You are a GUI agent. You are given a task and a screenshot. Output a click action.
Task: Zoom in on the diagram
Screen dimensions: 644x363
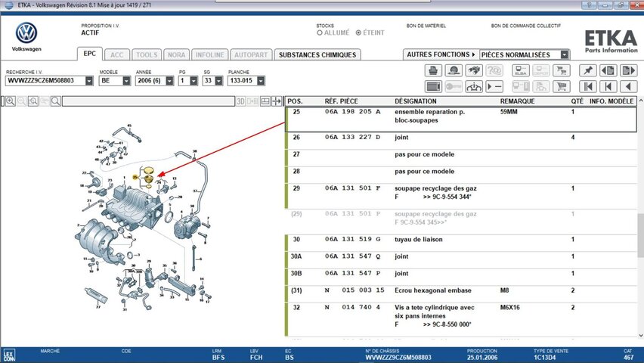point(11,101)
